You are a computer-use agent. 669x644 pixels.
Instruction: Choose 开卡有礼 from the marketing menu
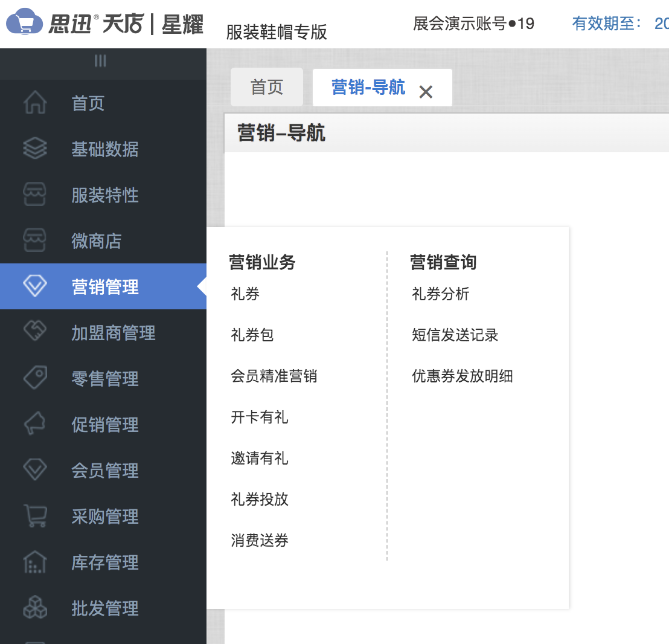pos(259,417)
